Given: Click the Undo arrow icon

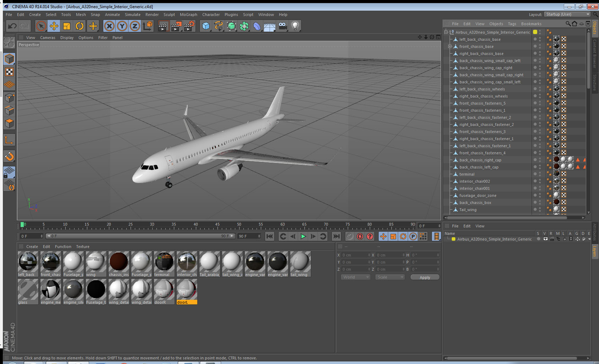Looking at the screenshot, I should point(12,26).
